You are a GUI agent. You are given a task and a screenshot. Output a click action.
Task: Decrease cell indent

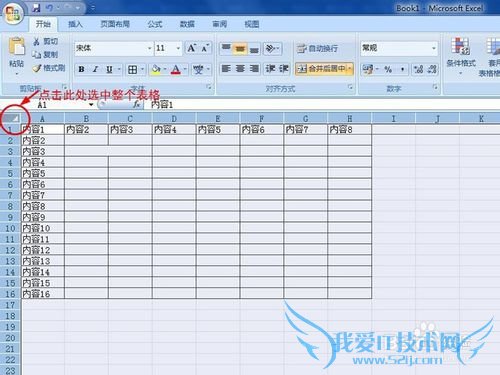tap(270, 69)
